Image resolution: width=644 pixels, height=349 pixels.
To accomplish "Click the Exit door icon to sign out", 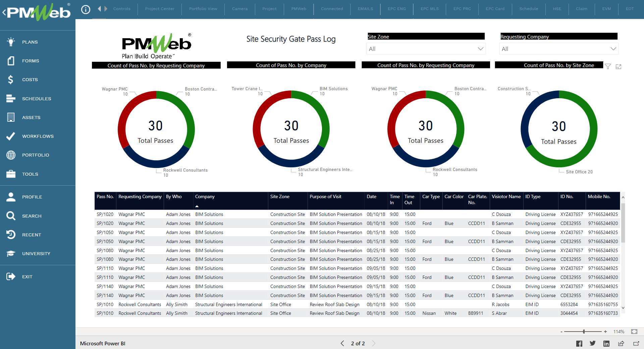I will 10,276.
